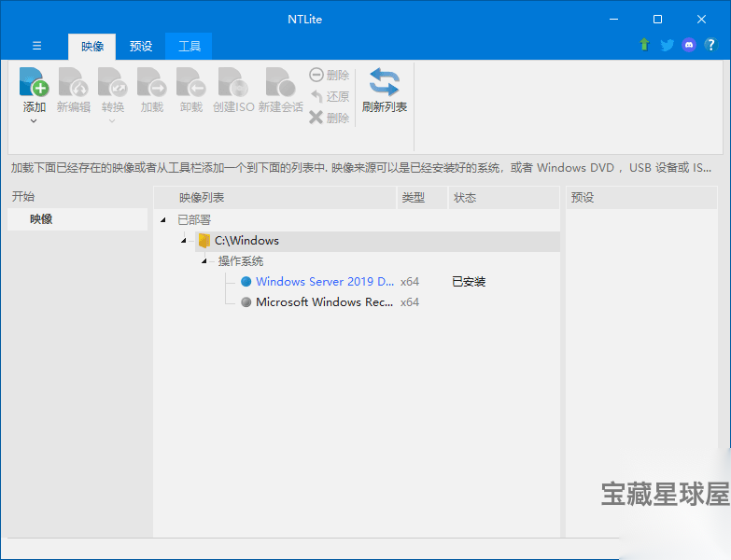Collapse the 已部署 tree node

tap(163, 220)
